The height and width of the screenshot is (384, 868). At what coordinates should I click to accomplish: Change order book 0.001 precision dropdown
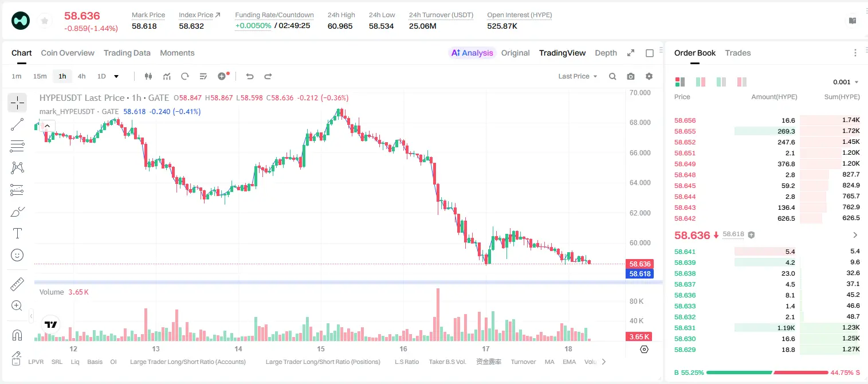coord(846,82)
